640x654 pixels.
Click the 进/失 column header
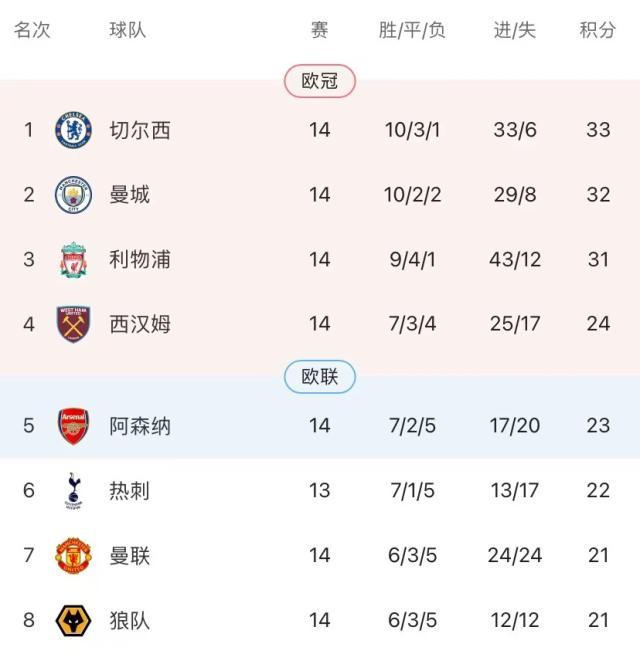[x=515, y=30]
